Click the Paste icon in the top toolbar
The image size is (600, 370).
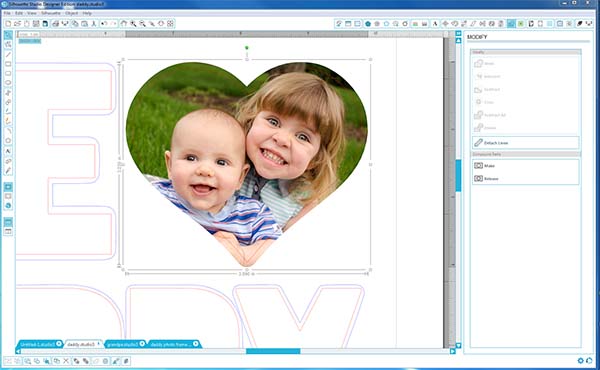[84, 24]
